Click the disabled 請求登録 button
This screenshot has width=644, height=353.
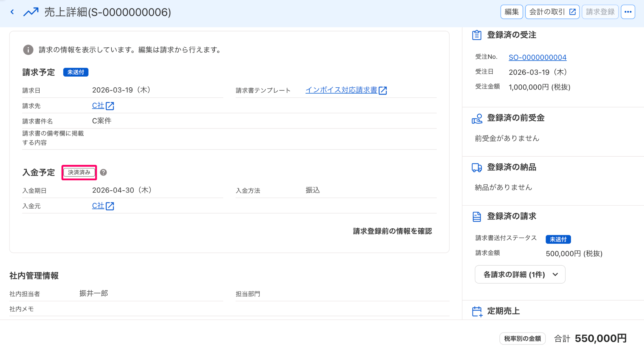click(600, 12)
